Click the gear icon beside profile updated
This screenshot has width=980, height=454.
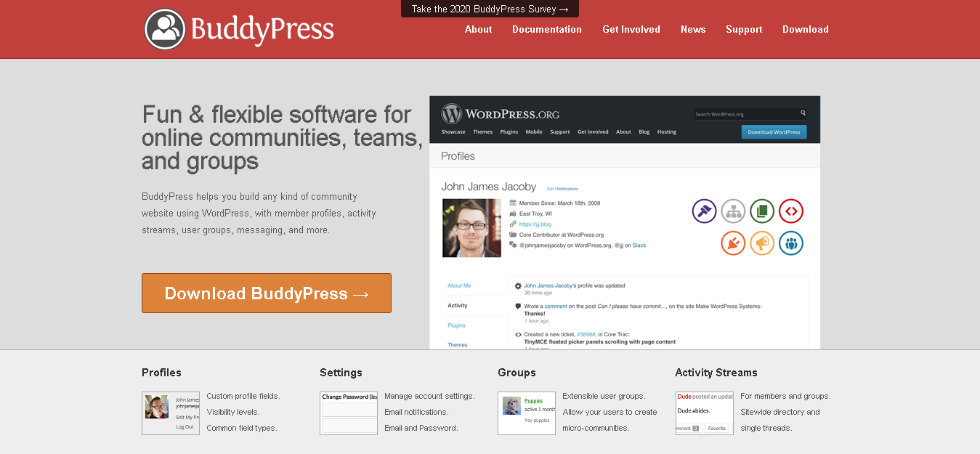coord(518,286)
